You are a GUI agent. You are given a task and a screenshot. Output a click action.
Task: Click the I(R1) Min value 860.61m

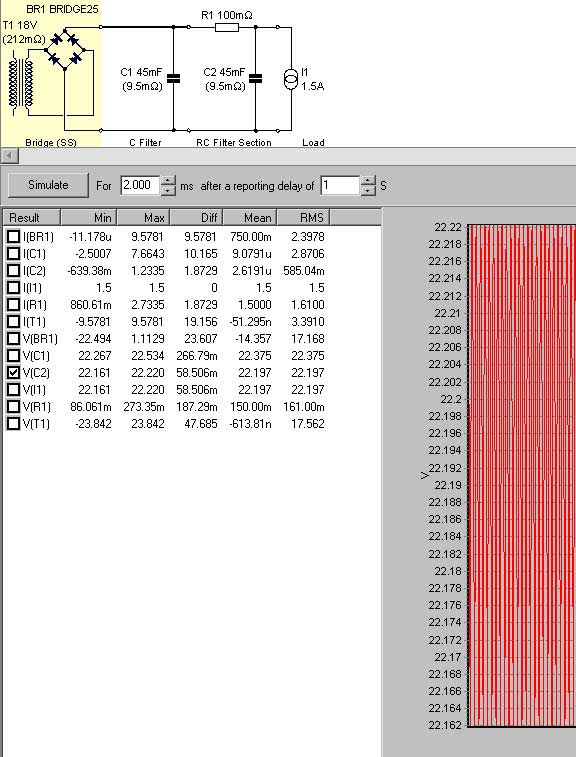[91, 305]
